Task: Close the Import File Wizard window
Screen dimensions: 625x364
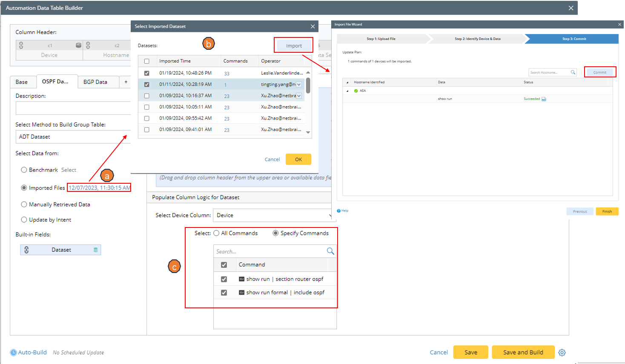Action: [x=619, y=24]
